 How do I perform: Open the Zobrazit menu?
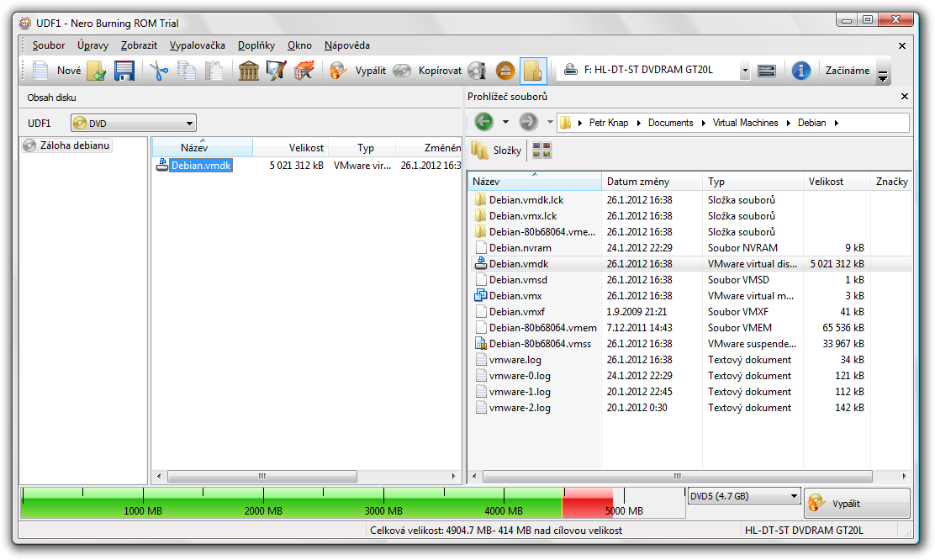click(139, 45)
